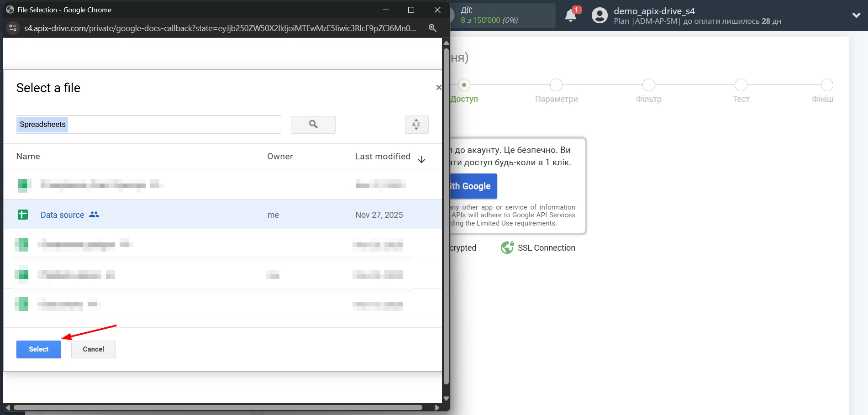Click the A-Z sorting icon
This screenshot has height=415, width=868.
(416, 124)
